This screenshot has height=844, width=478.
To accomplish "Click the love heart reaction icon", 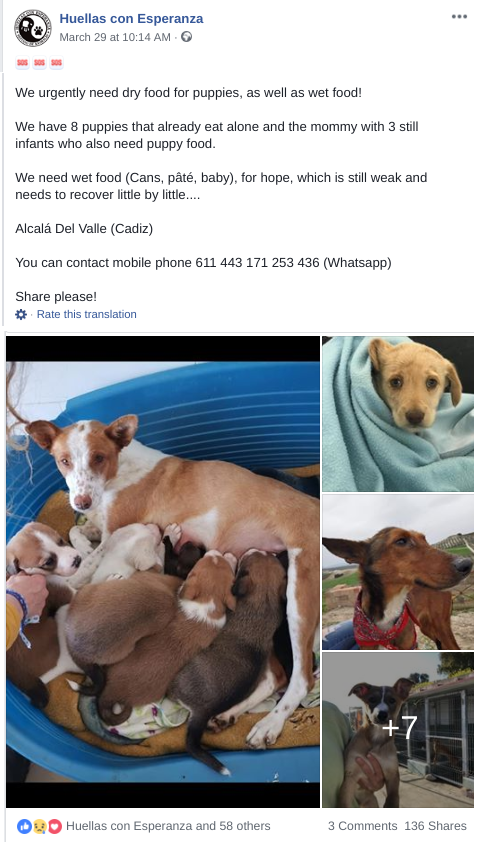I will (x=54, y=826).
